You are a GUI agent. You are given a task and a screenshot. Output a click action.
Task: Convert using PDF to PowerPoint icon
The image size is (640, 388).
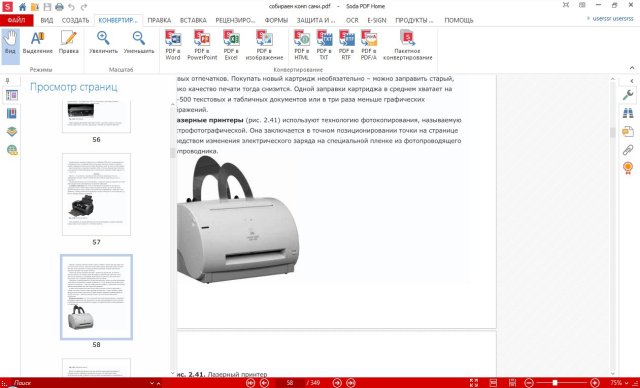coord(202,45)
